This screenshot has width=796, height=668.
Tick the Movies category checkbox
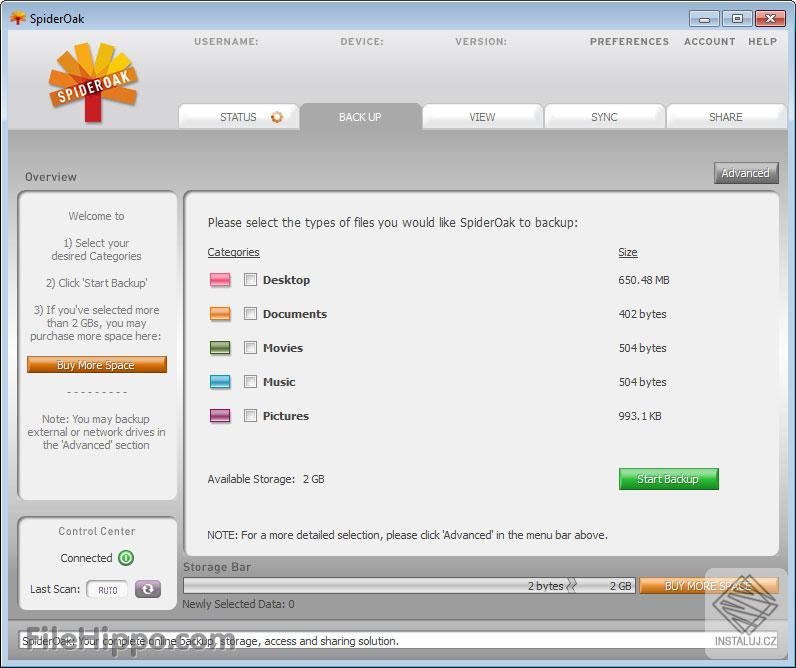coord(250,348)
